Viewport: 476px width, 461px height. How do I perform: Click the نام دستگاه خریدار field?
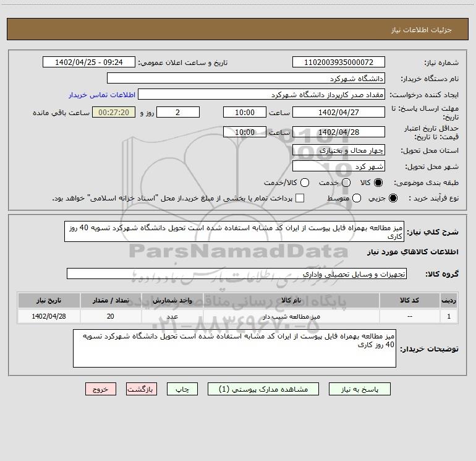pos(246,79)
